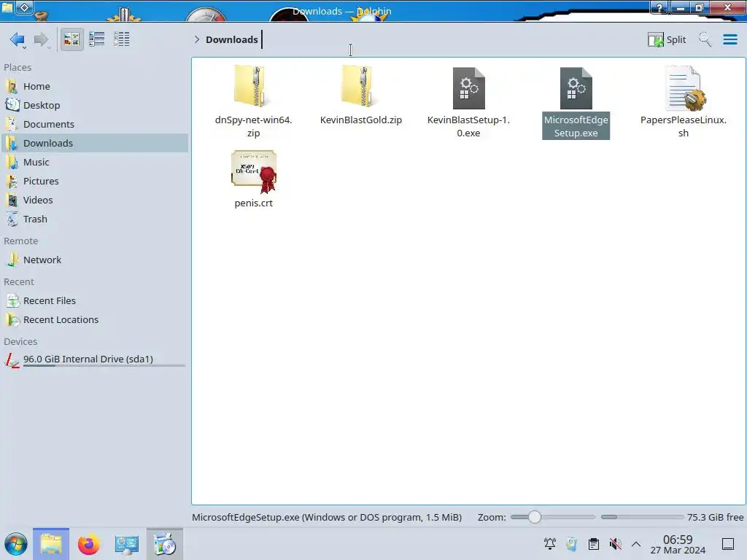Click the clipboard tray icon

pos(594,544)
